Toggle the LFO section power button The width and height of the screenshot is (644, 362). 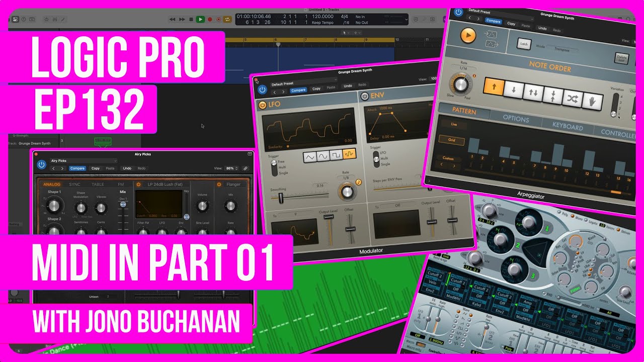(262, 106)
